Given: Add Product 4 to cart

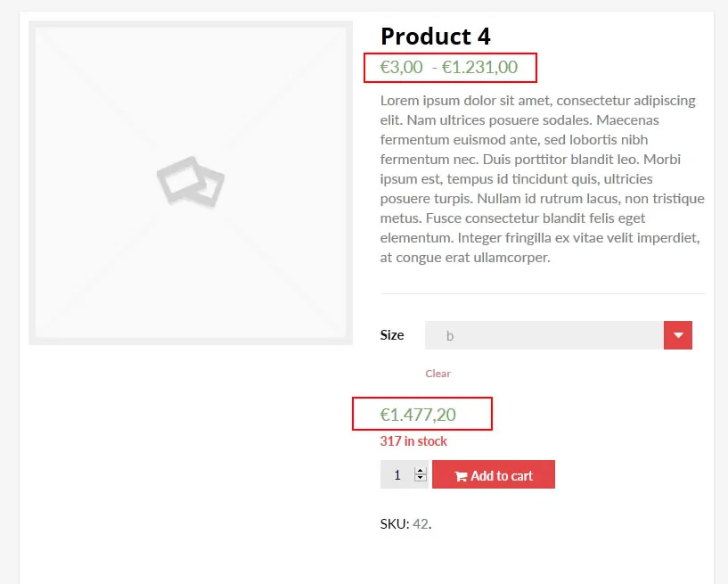Looking at the screenshot, I should pyautogui.click(x=494, y=473).
